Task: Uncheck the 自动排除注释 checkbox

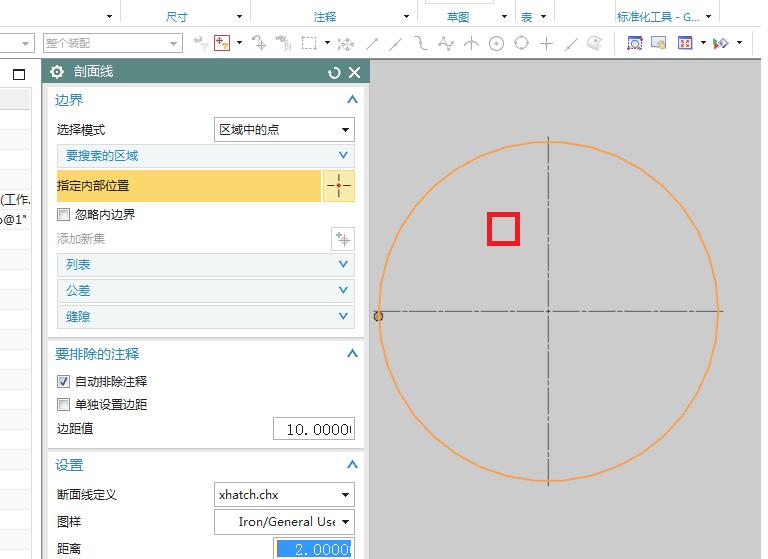Action: tap(65, 381)
